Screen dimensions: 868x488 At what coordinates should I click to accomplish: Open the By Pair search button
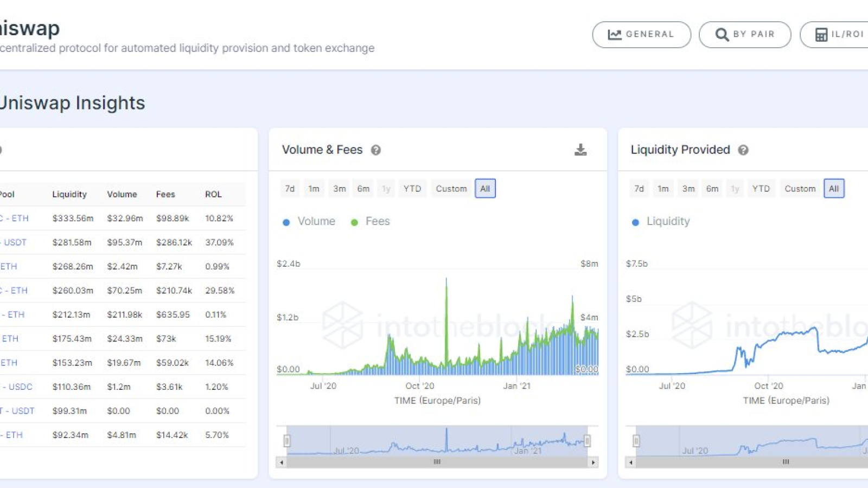pyautogui.click(x=745, y=35)
